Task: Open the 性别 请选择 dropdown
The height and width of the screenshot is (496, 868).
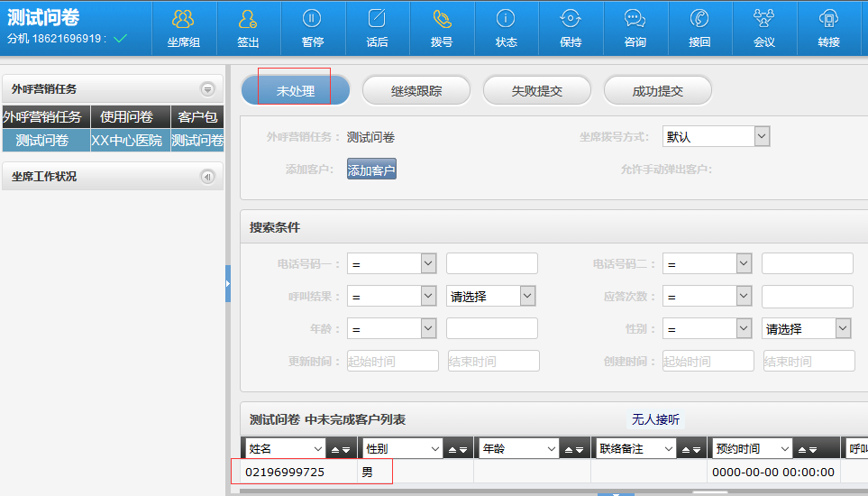Action: (x=842, y=328)
